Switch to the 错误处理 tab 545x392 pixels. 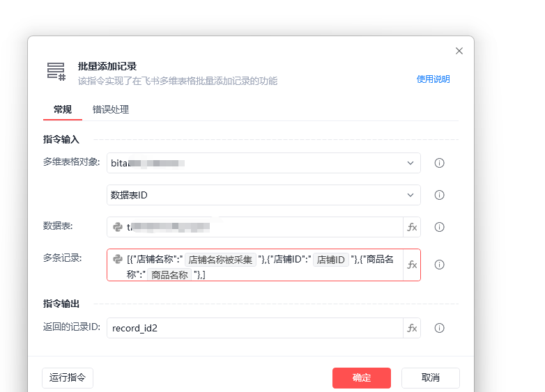[111, 110]
